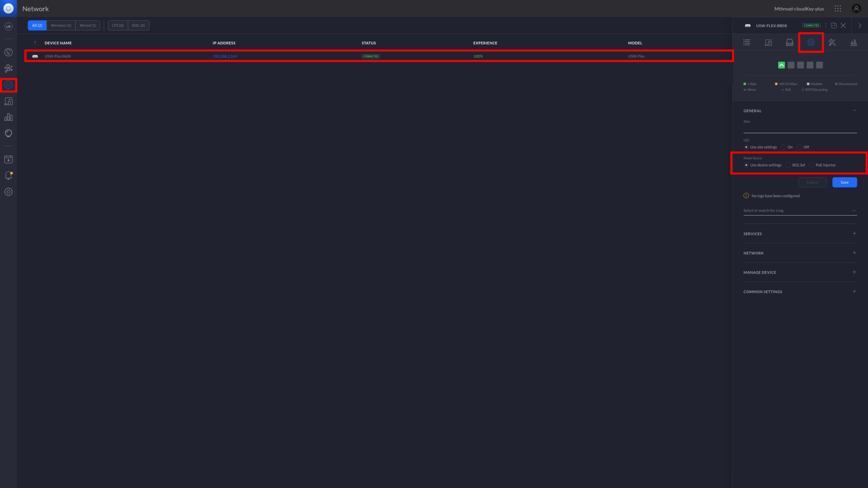Open the Topology map sidebar icon
868x488 pixels.
tap(8, 68)
